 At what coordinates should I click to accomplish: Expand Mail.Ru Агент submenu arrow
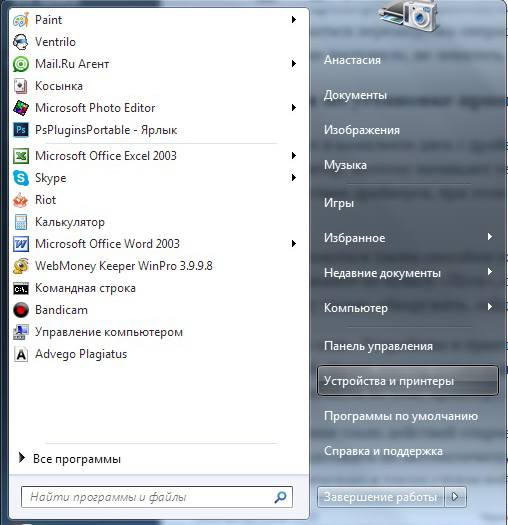point(294,64)
